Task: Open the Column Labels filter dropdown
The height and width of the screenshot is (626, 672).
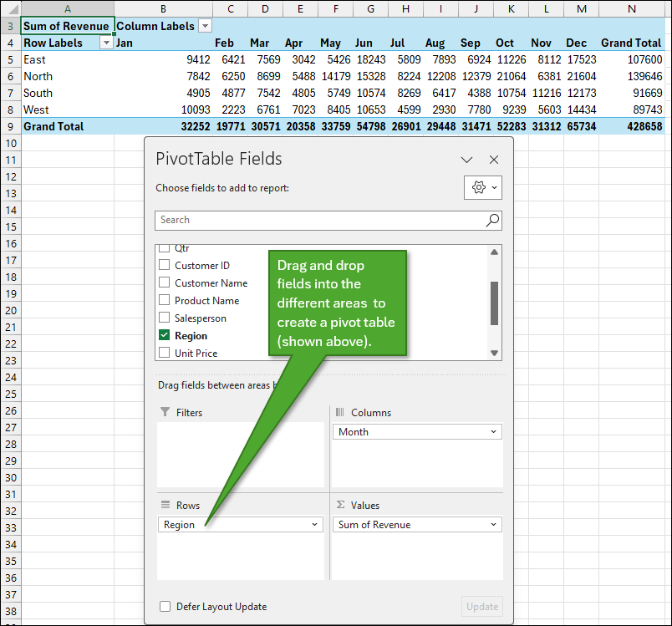Action: (x=206, y=26)
